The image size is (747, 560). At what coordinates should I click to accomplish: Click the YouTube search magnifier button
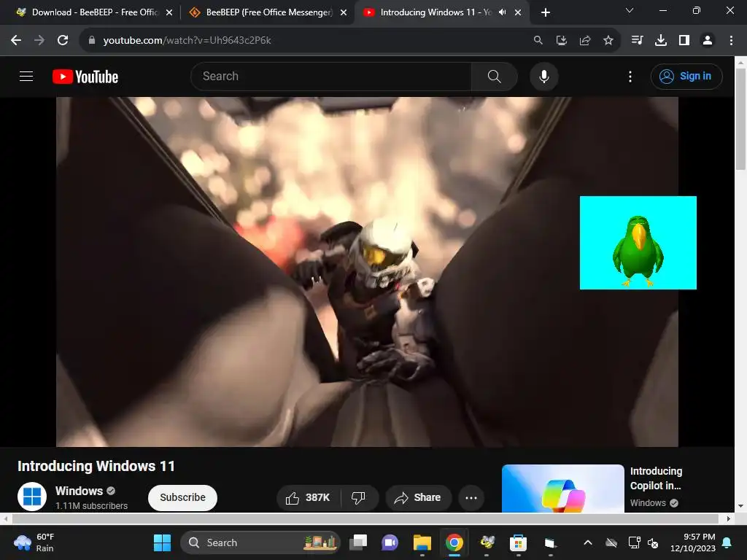(494, 76)
